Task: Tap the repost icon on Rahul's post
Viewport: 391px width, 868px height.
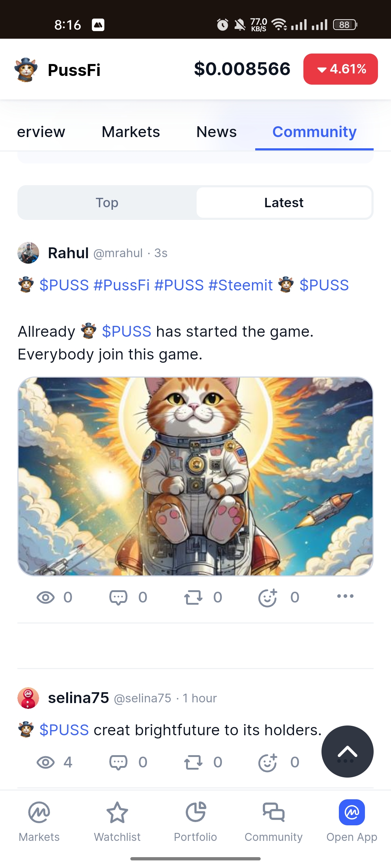Action: click(x=193, y=597)
